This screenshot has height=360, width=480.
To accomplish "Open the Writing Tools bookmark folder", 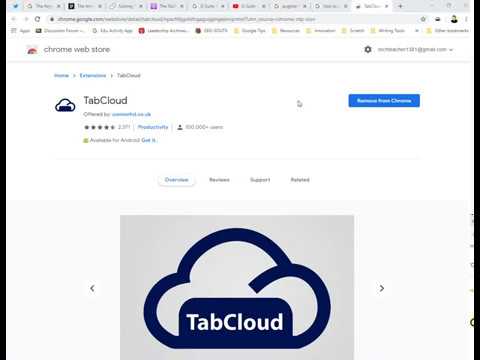I will click(x=388, y=31).
